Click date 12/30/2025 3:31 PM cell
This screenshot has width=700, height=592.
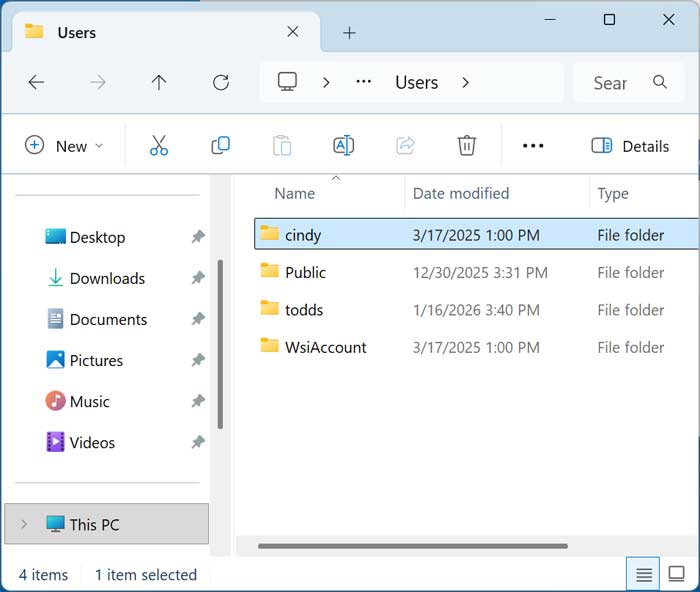[x=480, y=272]
